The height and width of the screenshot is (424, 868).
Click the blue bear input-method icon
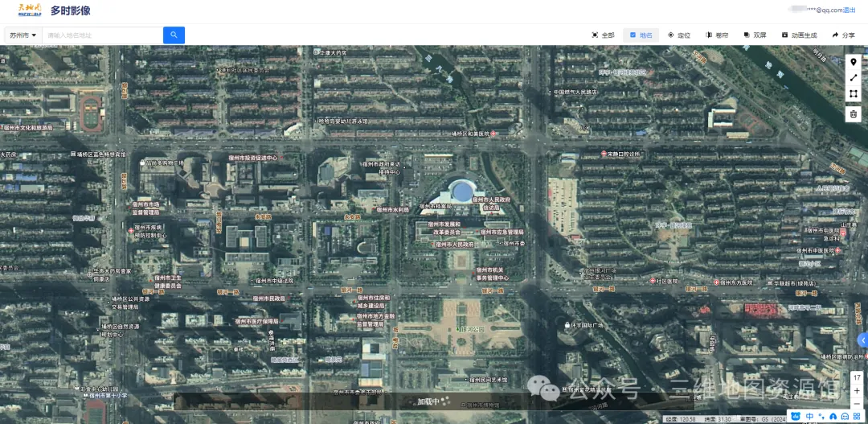[796, 416]
